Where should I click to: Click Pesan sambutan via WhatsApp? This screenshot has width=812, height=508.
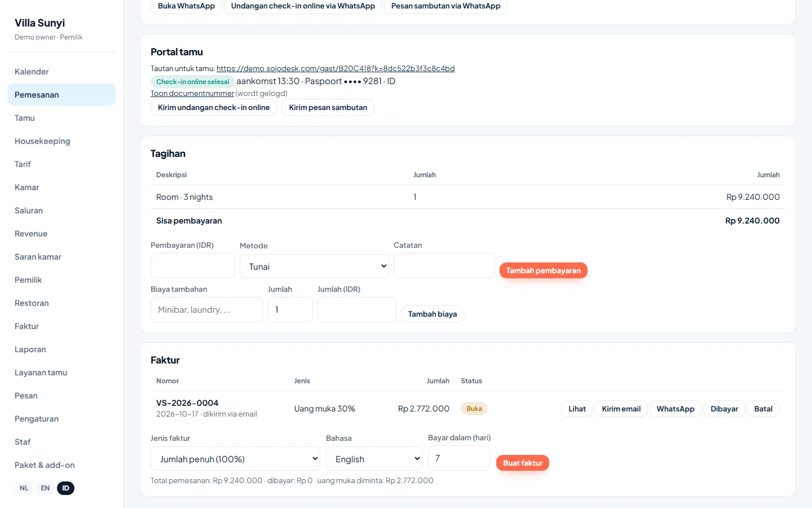tap(445, 6)
